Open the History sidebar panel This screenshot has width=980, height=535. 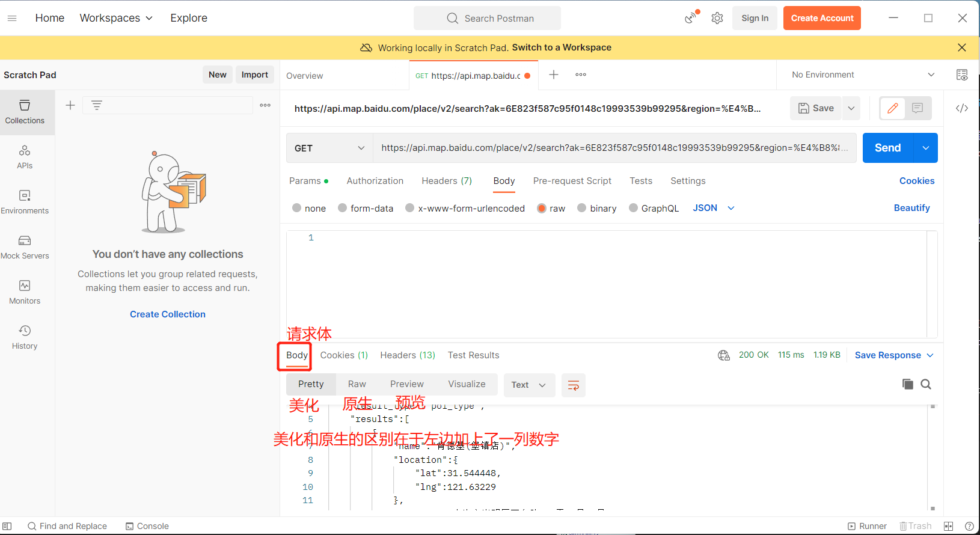coord(25,338)
